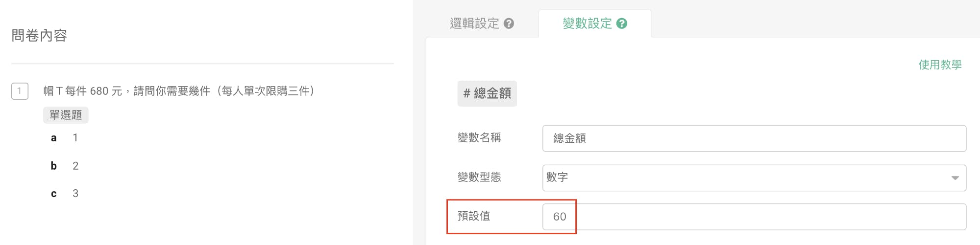
Task: Select the 變數設定 tab
Action: tap(587, 23)
